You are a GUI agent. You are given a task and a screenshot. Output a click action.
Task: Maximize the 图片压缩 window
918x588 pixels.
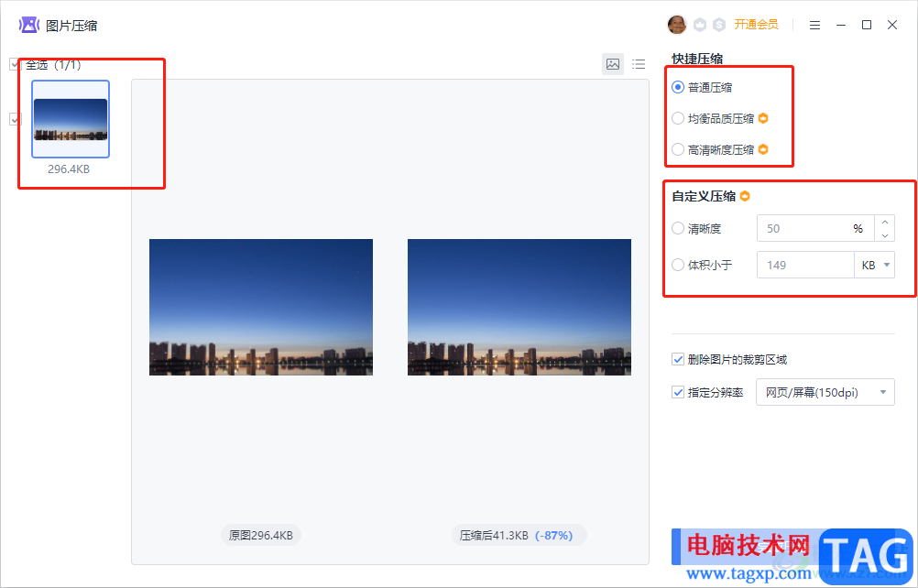pos(867,25)
